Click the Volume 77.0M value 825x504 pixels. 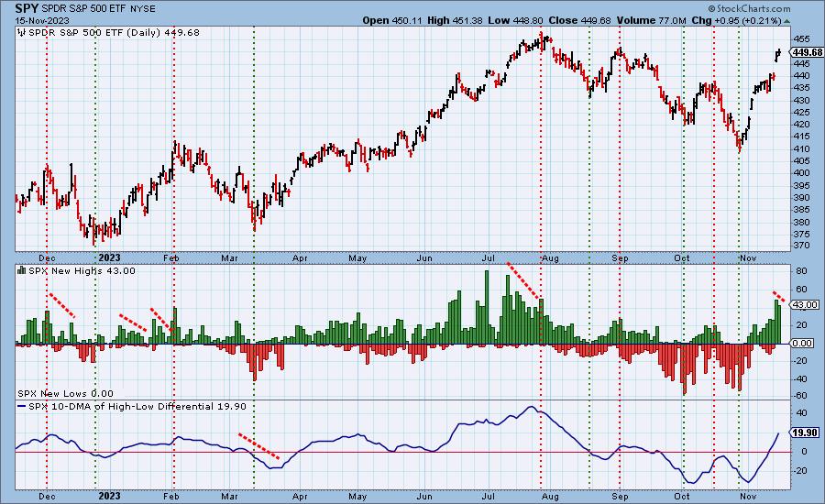click(652, 20)
